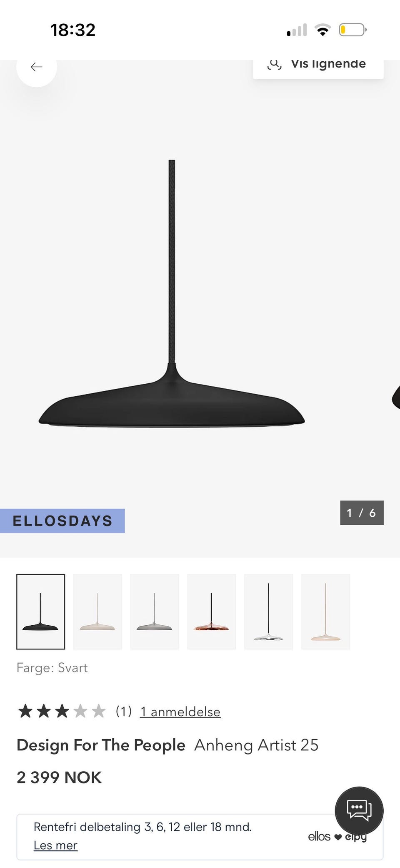
Task: Tap the cellular signal bars icon
Action: [297, 30]
